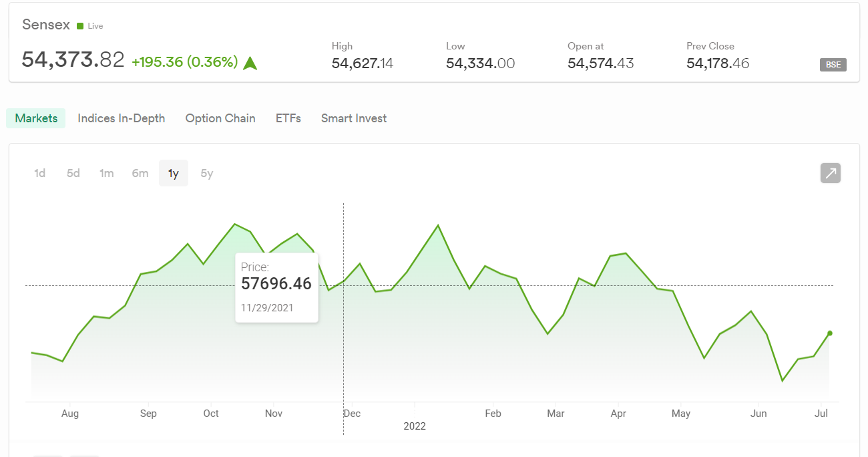This screenshot has height=457, width=868.
Task: Click the Open at value 54,574.43
Action: tap(601, 63)
